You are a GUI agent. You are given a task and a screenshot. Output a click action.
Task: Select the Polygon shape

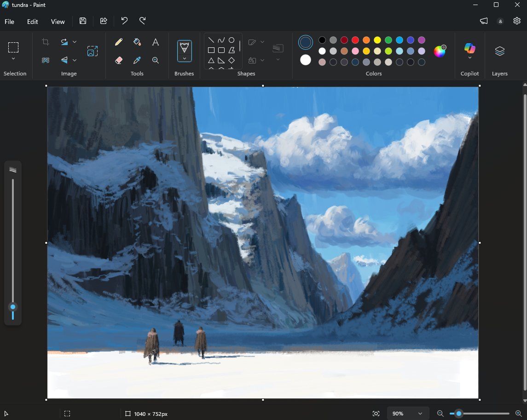(232, 51)
